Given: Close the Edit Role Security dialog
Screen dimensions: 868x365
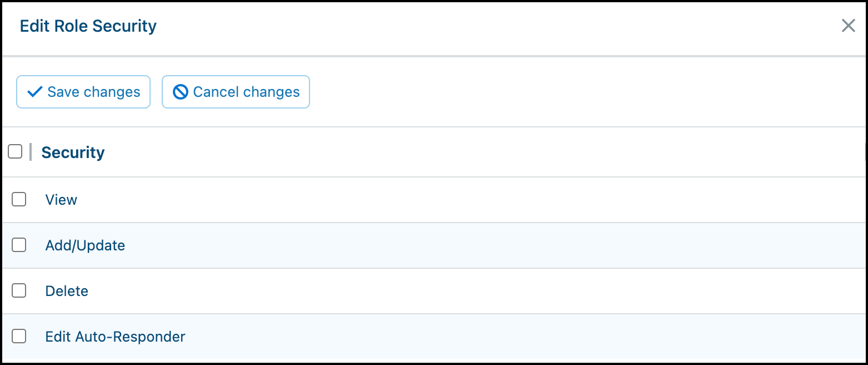Looking at the screenshot, I should point(848,26).
